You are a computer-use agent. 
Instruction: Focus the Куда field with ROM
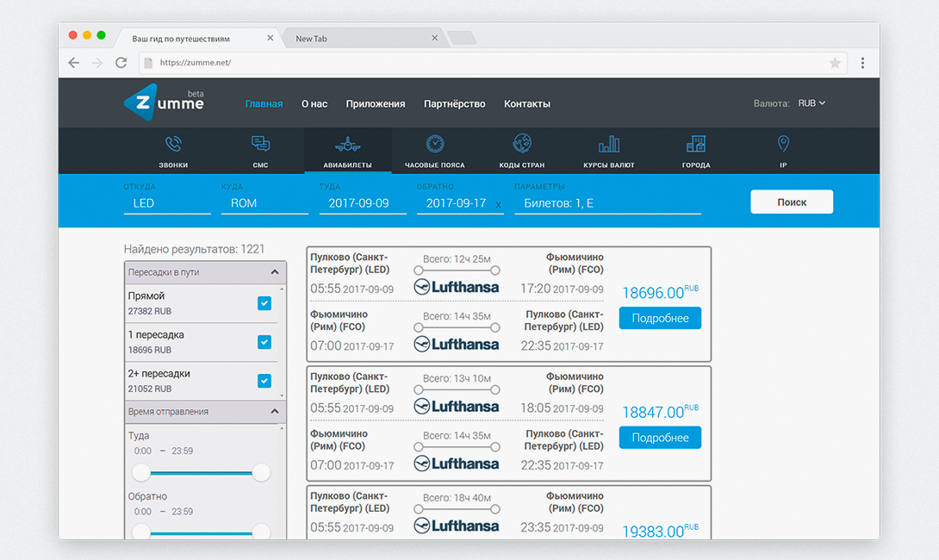click(x=264, y=203)
